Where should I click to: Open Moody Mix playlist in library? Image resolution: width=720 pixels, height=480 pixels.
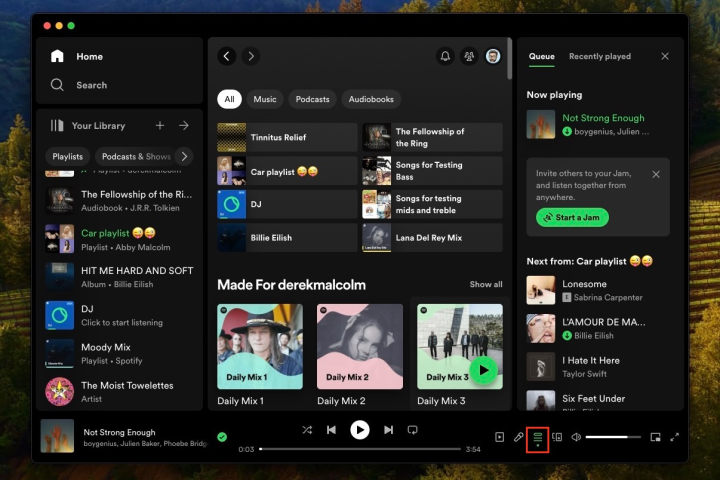(x=119, y=354)
